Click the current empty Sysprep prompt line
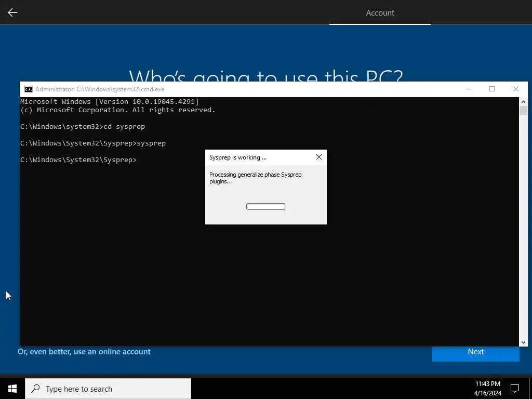This screenshot has height=399, width=532. [x=78, y=160]
